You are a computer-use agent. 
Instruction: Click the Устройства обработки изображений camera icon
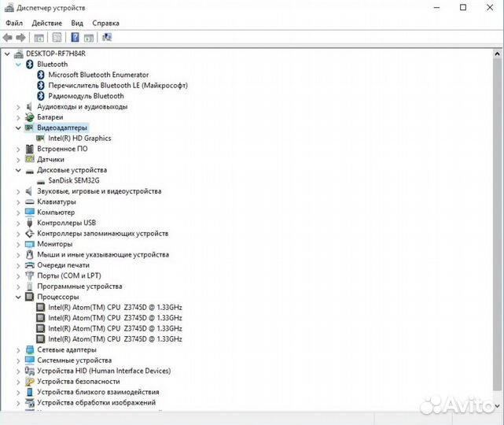tap(30, 402)
